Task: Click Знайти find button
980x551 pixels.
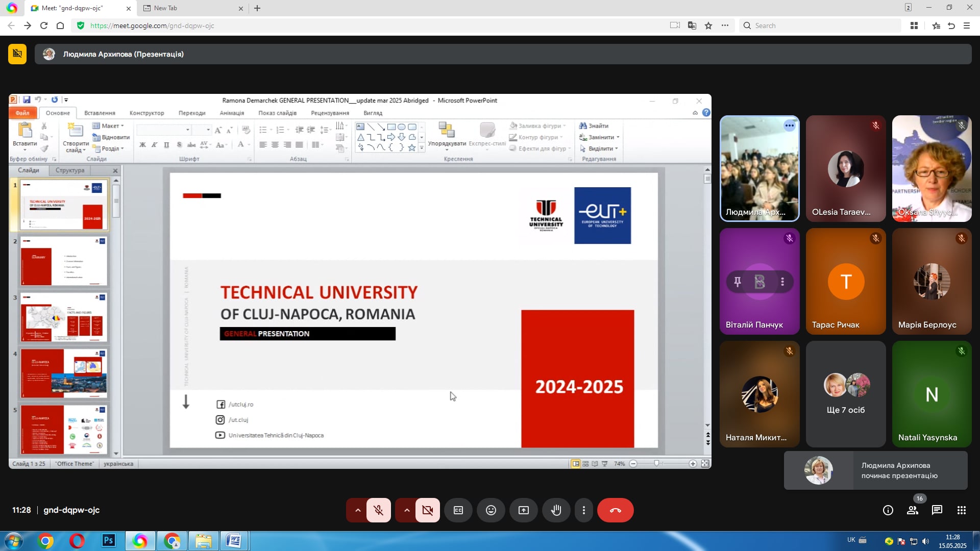Action: (x=594, y=126)
